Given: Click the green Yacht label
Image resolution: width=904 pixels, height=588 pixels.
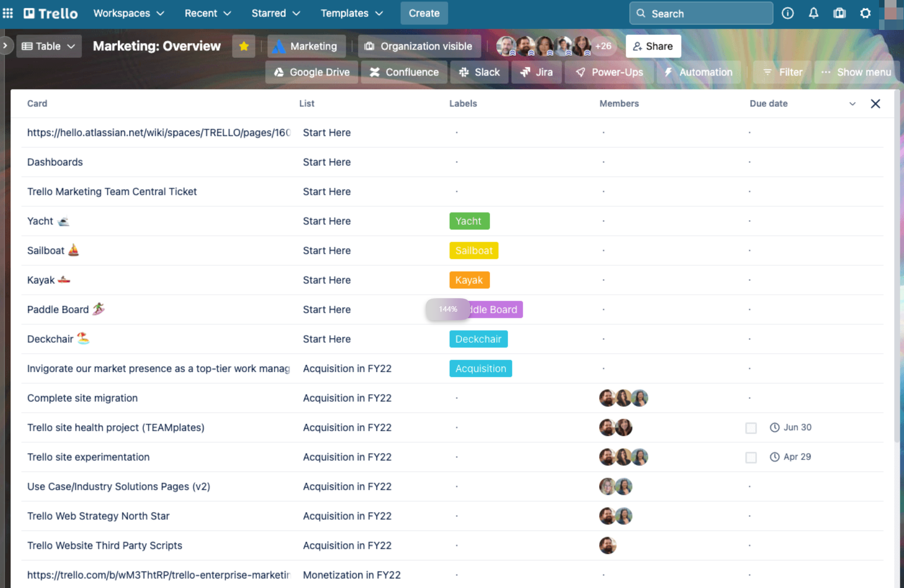Looking at the screenshot, I should coord(469,221).
